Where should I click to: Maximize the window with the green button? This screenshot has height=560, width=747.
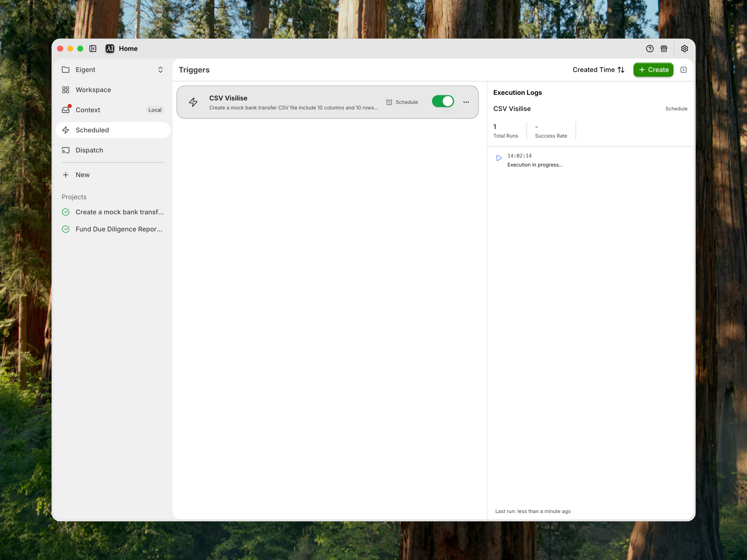(80, 49)
